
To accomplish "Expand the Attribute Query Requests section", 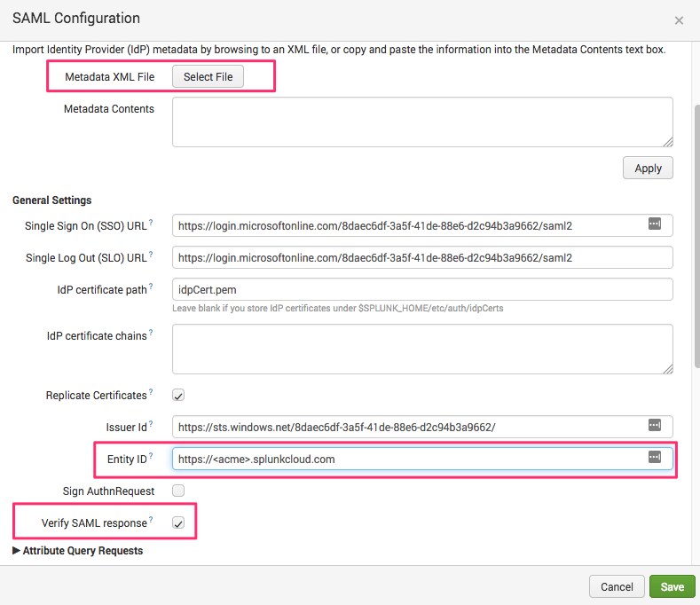I will 78,551.
